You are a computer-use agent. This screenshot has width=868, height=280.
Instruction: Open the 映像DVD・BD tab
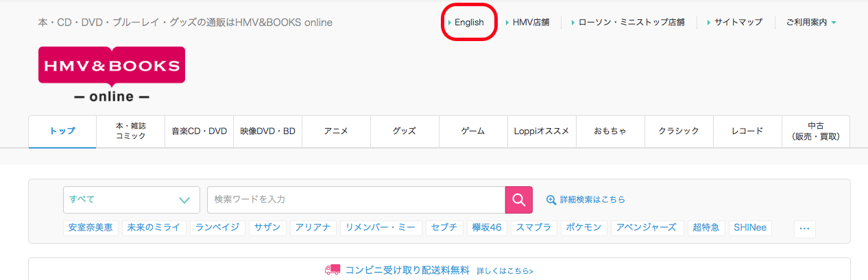pyautogui.click(x=267, y=131)
